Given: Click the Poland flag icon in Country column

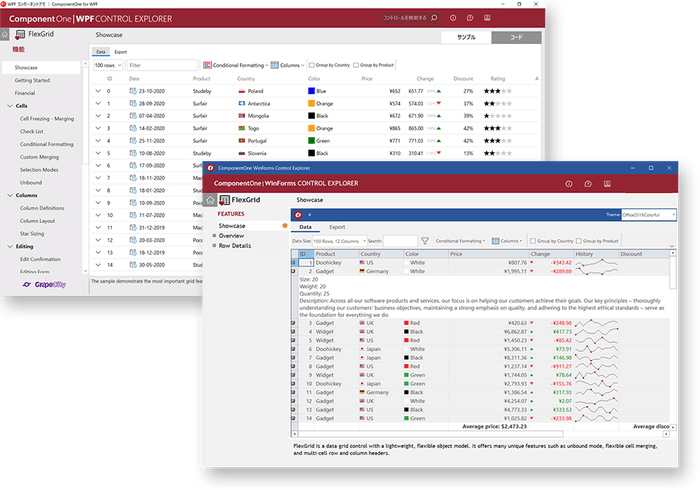Looking at the screenshot, I should (x=242, y=91).
